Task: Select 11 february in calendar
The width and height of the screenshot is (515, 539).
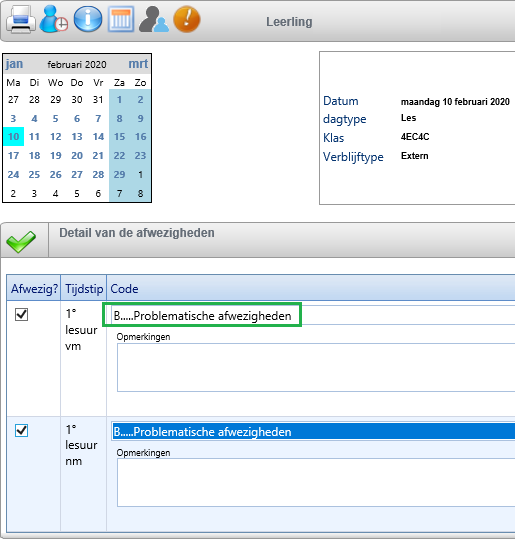Action: click(34, 137)
